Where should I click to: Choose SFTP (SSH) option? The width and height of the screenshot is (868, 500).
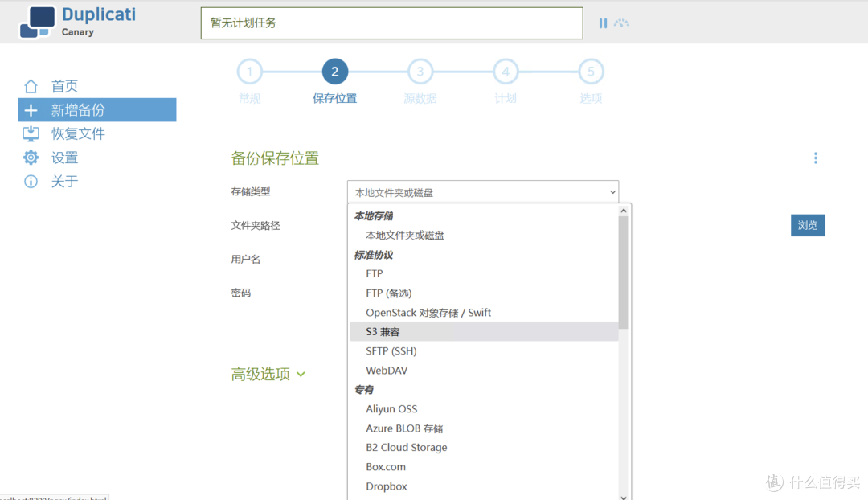pos(485,351)
